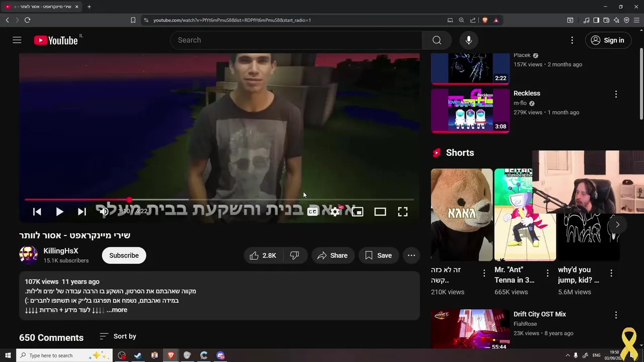Open the Reckless video thumbnail
The image size is (644, 362).
pyautogui.click(x=470, y=111)
